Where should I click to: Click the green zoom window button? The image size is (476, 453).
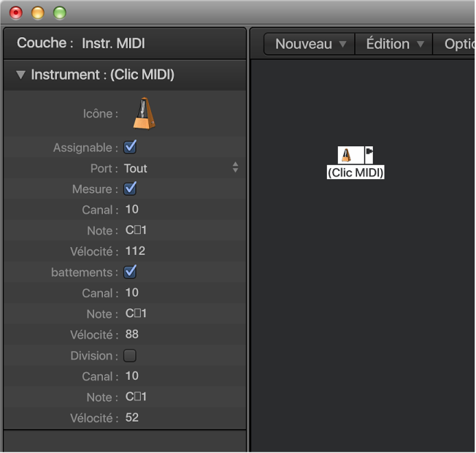click(60, 12)
